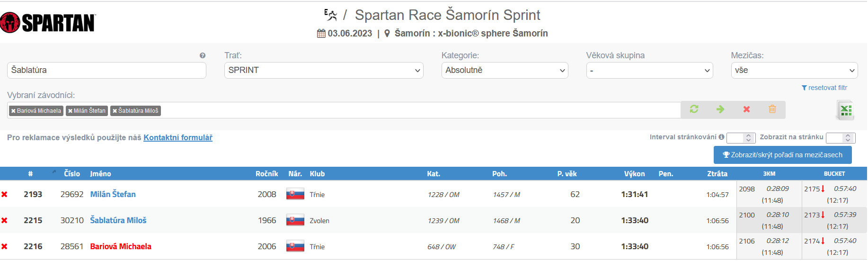
Task: Click the name search field containing Šablatúra
Action: [106, 70]
